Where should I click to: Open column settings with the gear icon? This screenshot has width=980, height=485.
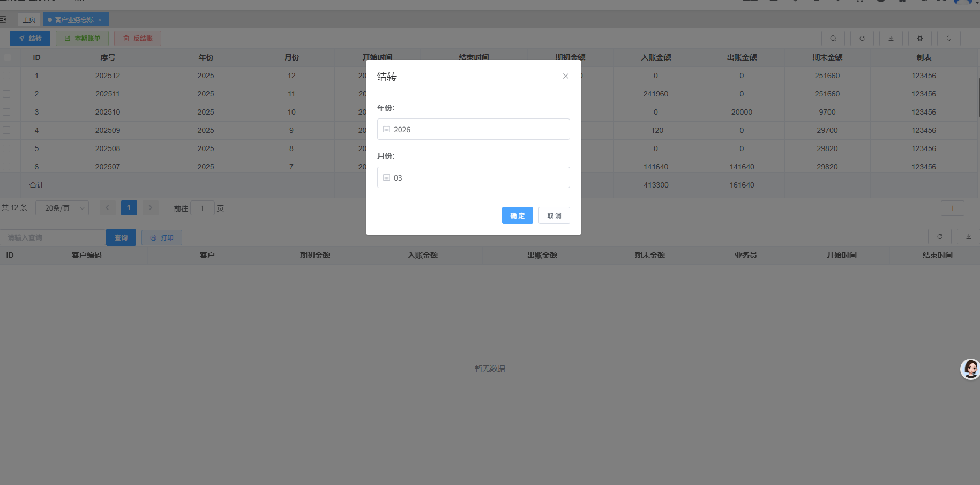(x=919, y=39)
